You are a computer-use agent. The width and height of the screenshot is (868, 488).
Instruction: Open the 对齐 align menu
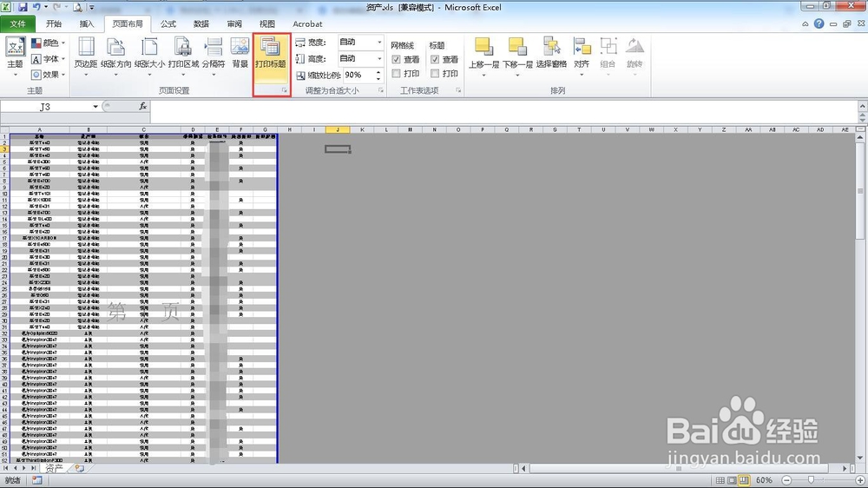point(582,57)
